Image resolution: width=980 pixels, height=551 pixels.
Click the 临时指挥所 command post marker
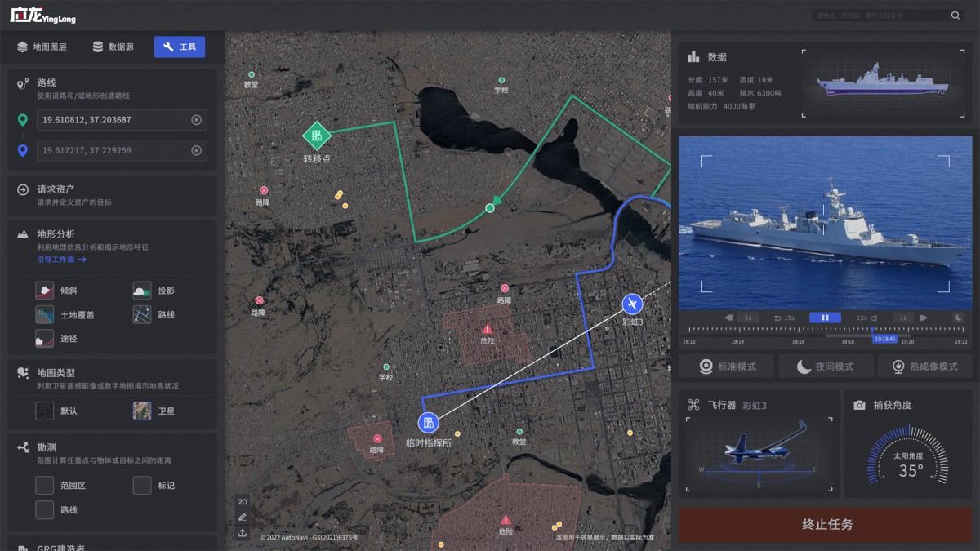[428, 423]
